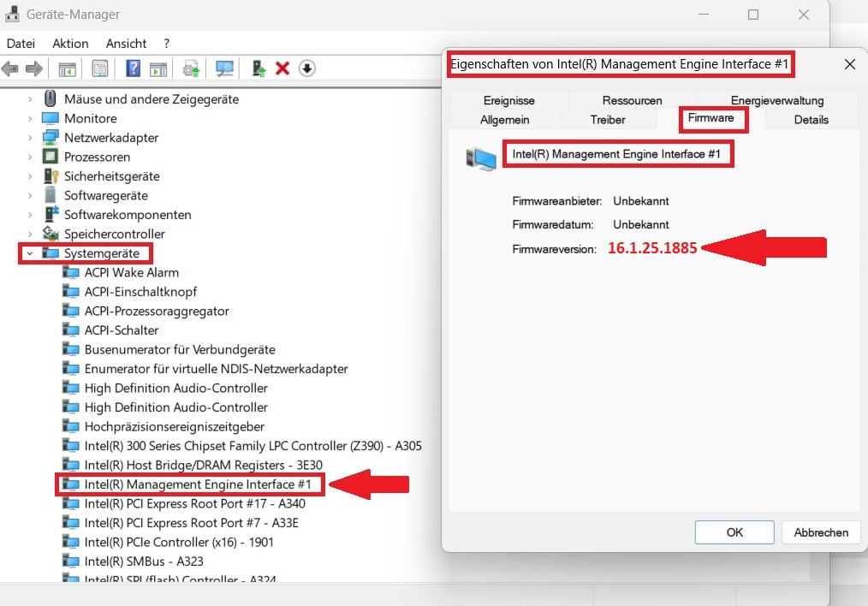Click the Prozessoren chip icon
The height and width of the screenshot is (606, 868).
(51, 157)
